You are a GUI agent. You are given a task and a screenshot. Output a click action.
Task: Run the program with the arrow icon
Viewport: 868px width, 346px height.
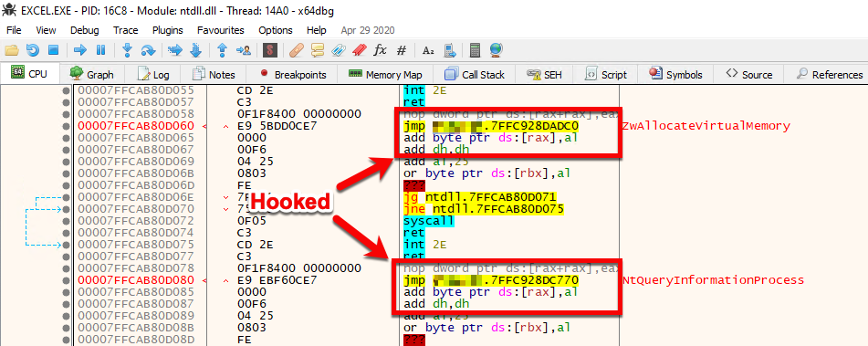point(80,50)
